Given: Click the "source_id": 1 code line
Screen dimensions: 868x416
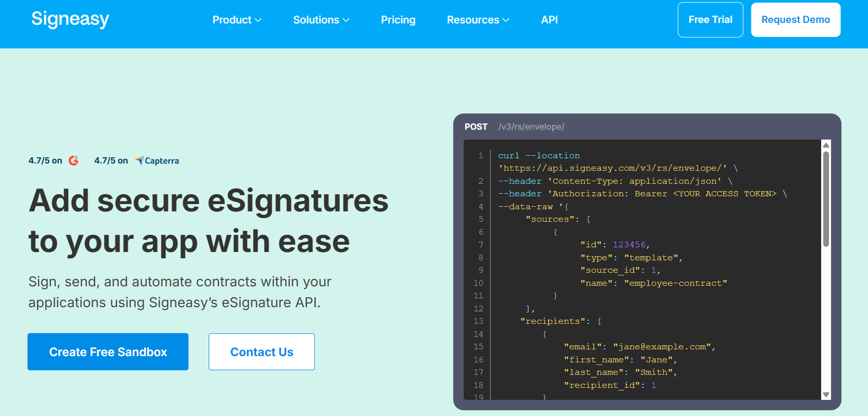Looking at the screenshot, I should click(620, 270).
